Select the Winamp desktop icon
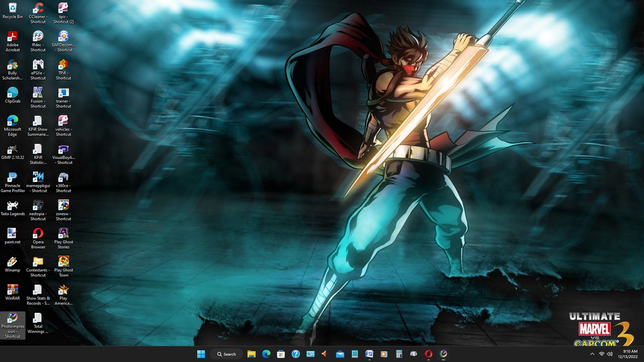Viewport: 644px width, 362px height. click(13, 264)
